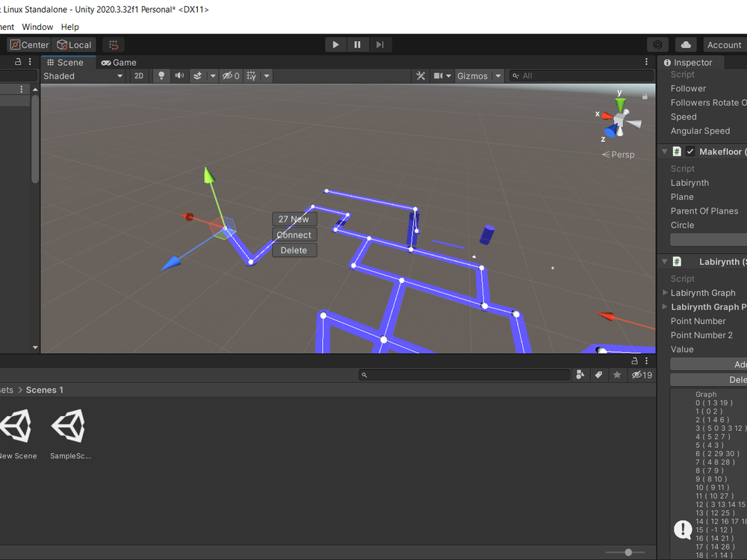Toggle the grid visibility icon in Scene toolbar
Image resolution: width=747 pixels, height=560 pixels.
[x=252, y=75]
